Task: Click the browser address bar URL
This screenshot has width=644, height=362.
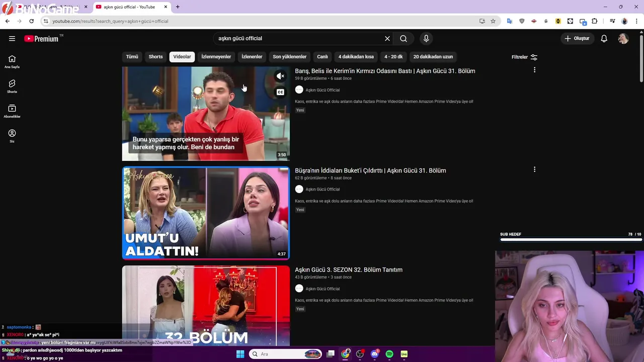Action: (x=110, y=21)
